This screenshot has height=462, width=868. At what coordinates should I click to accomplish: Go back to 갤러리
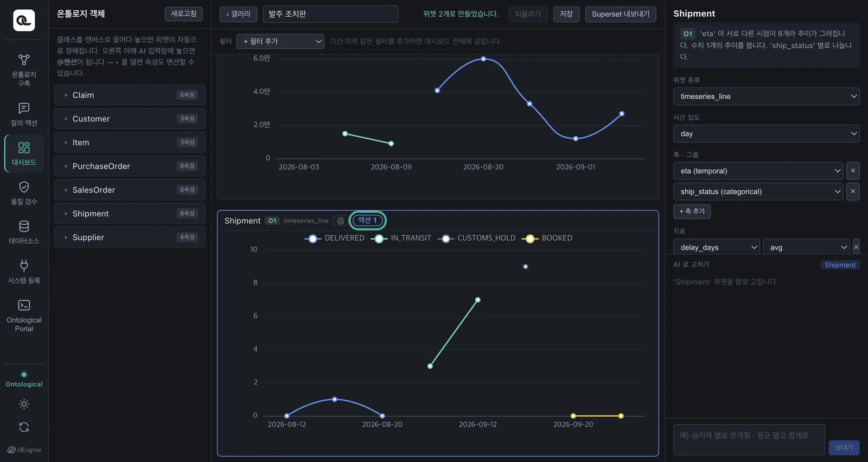[238, 14]
